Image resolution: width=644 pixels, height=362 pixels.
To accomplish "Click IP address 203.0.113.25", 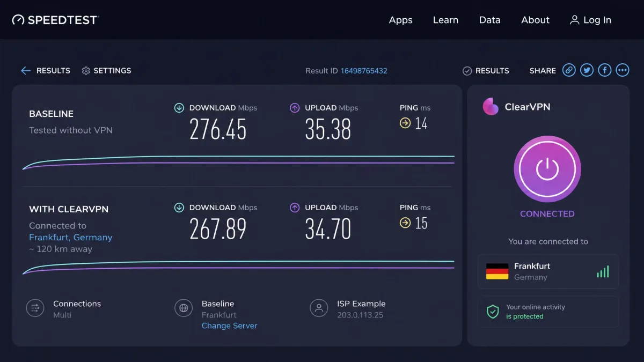I will tap(360, 315).
